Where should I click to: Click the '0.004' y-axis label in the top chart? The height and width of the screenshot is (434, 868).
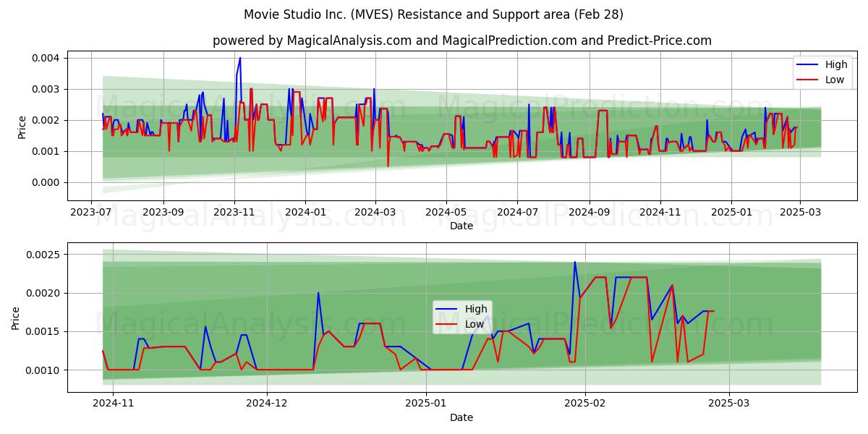click(x=47, y=58)
